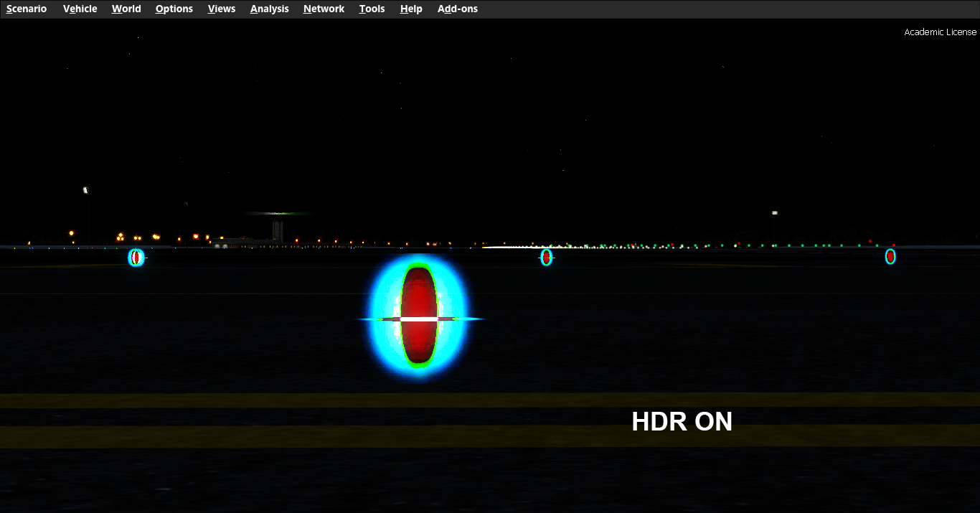Click the control tower on the horizon

[277, 230]
